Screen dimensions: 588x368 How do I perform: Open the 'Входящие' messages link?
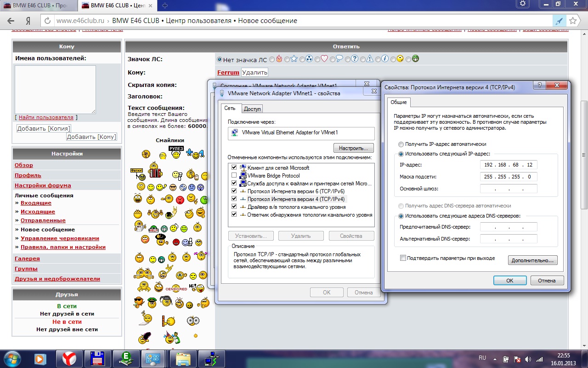tap(36, 203)
